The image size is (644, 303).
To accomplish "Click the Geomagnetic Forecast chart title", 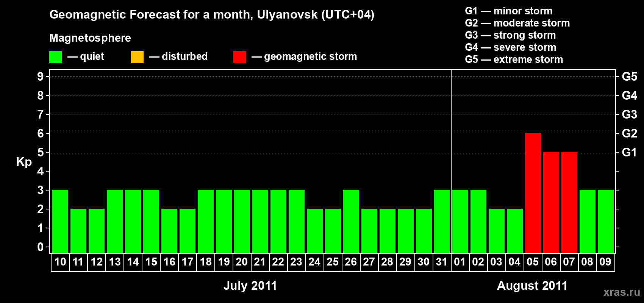I will click(x=212, y=15).
